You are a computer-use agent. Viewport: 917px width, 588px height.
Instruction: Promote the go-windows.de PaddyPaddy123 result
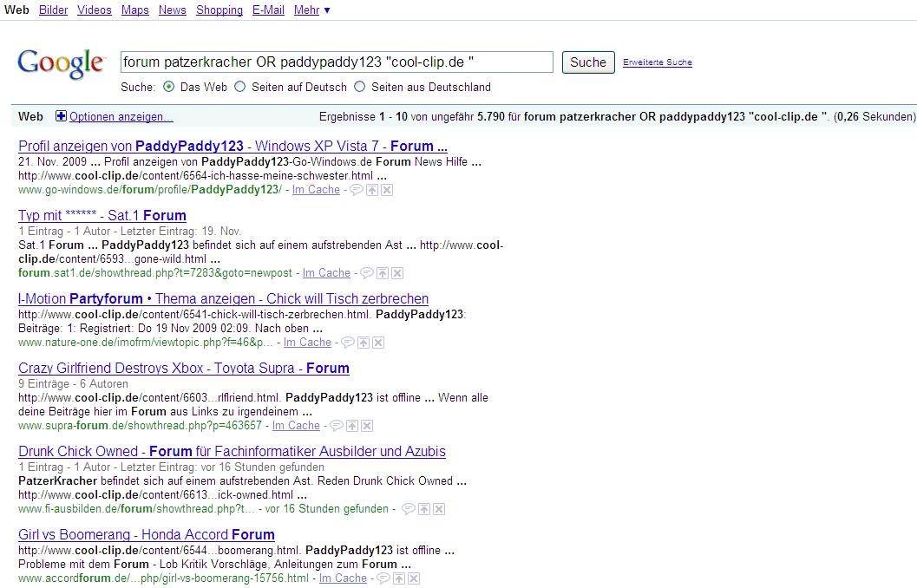(x=372, y=190)
